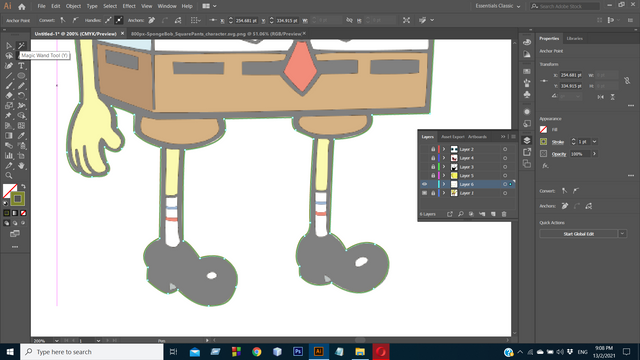Open the File menu
Screen dimensions: 640x360
point(42,6)
